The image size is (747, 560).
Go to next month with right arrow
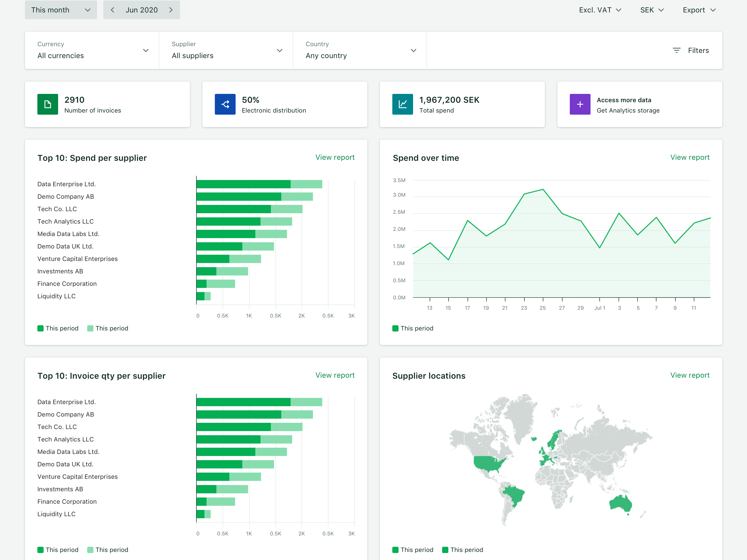click(171, 10)
